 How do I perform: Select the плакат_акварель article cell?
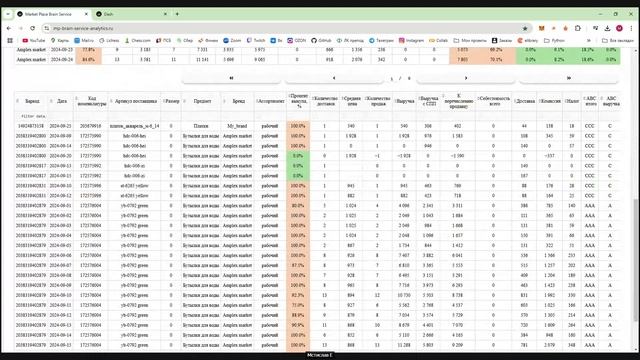pos(135,126)
